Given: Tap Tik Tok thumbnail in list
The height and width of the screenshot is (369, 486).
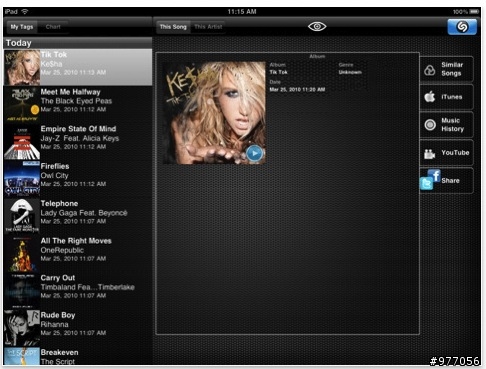Looking at the screenshot, I should tap(22, 68).
